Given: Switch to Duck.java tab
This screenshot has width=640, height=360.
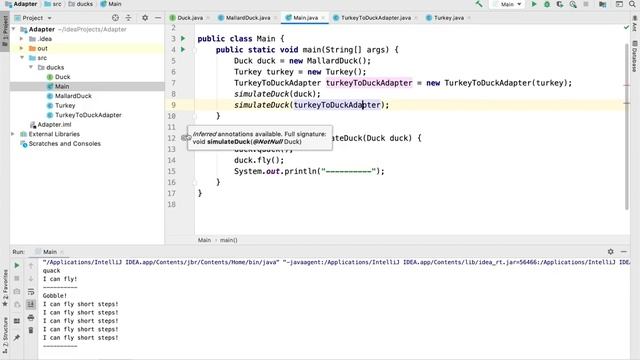Looking at the screenshot, I should (189, 18).
